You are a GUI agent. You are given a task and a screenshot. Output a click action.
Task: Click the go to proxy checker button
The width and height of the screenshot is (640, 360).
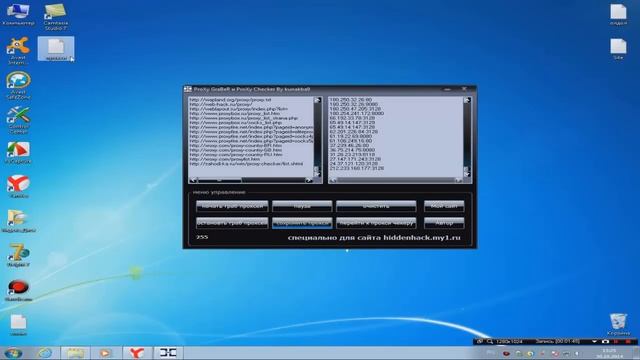point(376,223)
